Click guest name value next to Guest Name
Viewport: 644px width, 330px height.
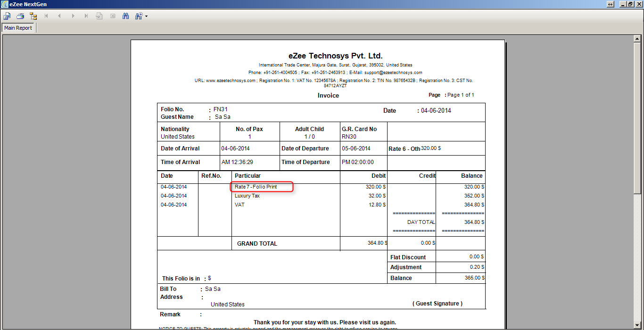223,116
